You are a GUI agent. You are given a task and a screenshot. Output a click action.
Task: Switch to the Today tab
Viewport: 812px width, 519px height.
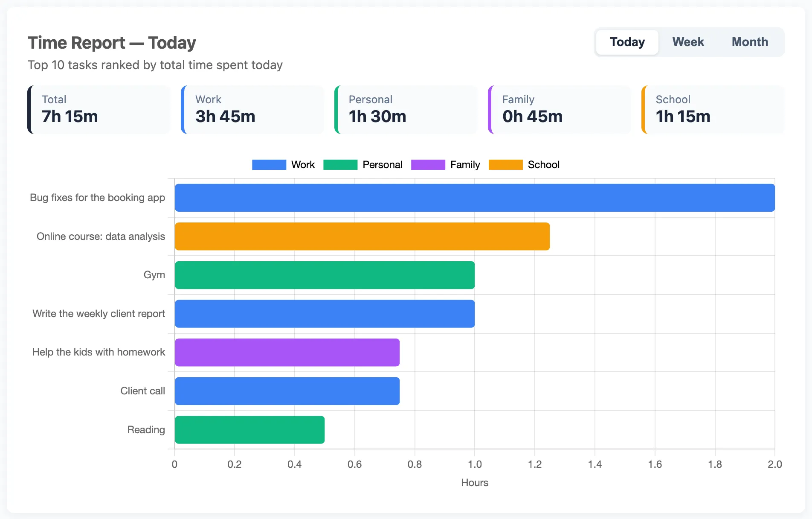(x=627, y=42)
